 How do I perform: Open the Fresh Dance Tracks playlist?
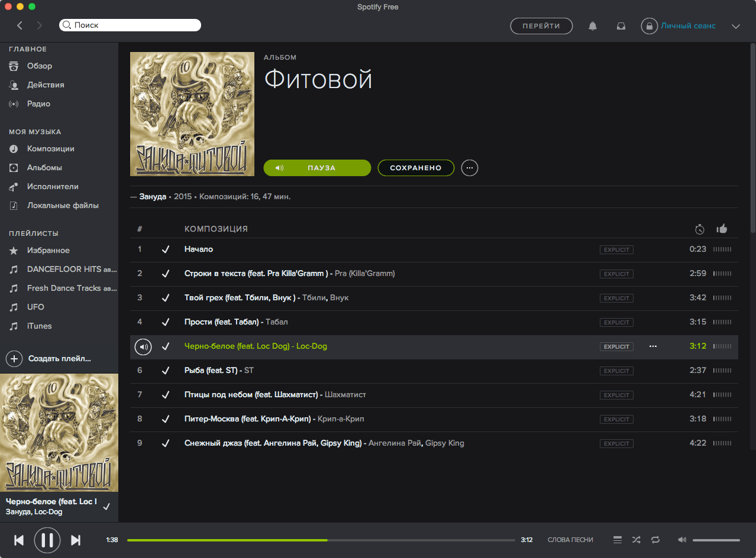coord(72,288)
